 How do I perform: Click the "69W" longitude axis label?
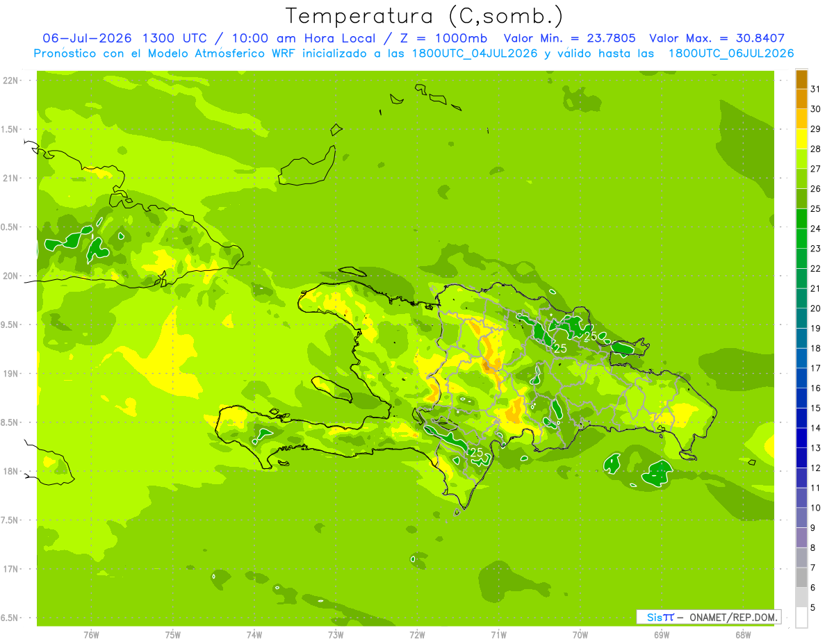pyautogui.click(x=662, y=635)
